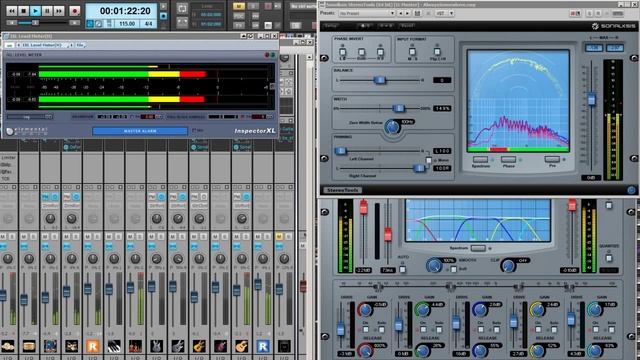Click the green Gain knob of second band

(x=422, y=310)
